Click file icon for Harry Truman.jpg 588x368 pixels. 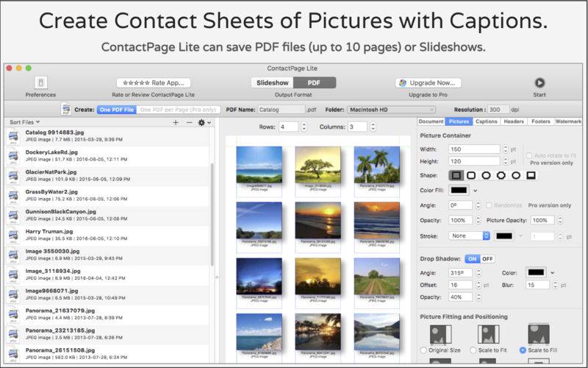[13, 235]
